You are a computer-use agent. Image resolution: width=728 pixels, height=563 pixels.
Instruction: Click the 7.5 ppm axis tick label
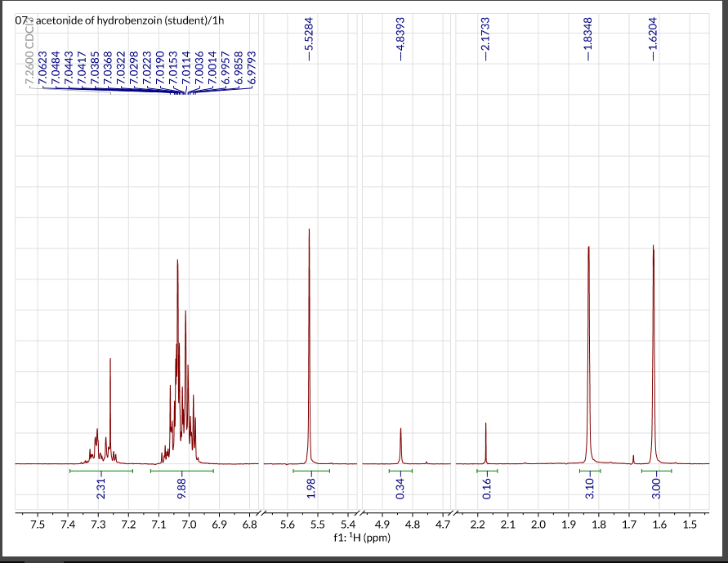tap(38, 525)
